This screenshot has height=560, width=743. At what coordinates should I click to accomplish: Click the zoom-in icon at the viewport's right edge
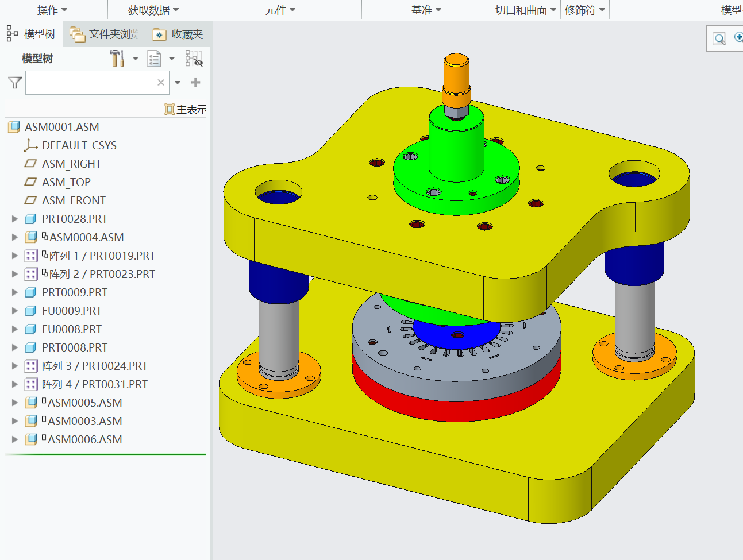(x=738, y=37)
